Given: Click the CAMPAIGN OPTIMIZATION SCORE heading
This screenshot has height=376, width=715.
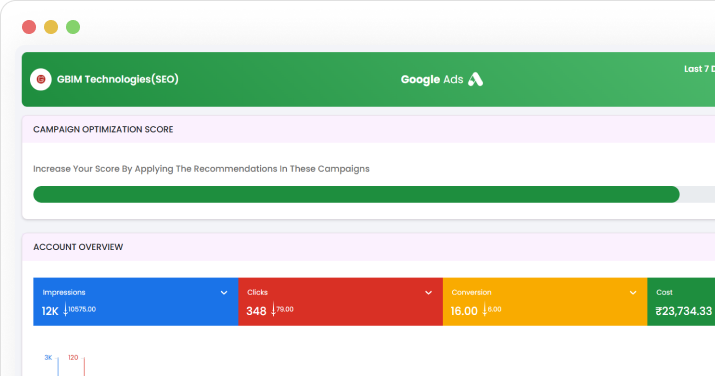Looking at the screenshot, I should (103, 129).
